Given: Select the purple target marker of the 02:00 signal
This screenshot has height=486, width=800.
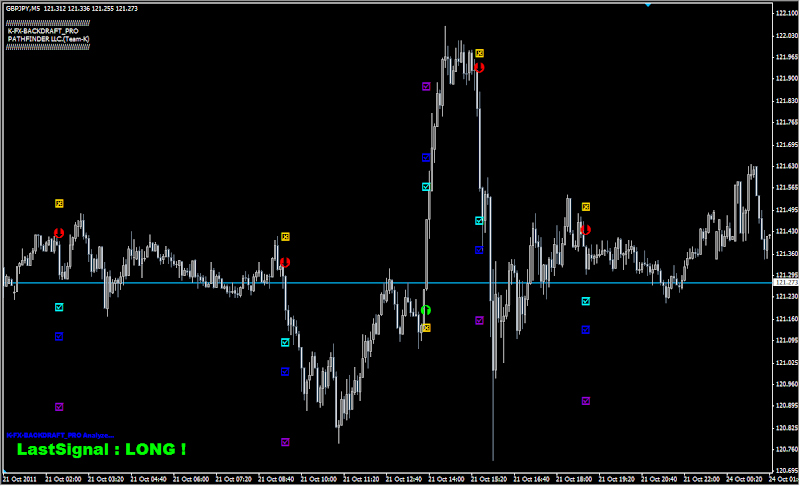Looking at the screenshot, I should pos(59,407).
